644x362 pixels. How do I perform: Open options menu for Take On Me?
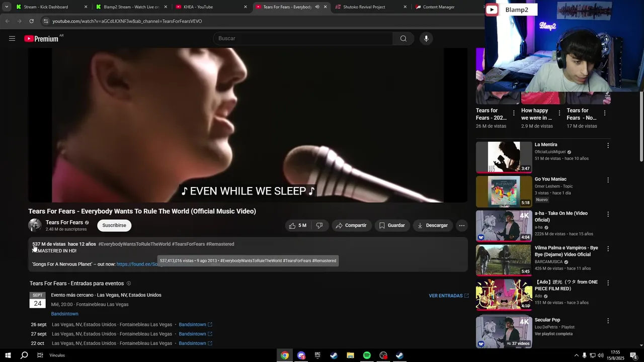tap(608, 214)
